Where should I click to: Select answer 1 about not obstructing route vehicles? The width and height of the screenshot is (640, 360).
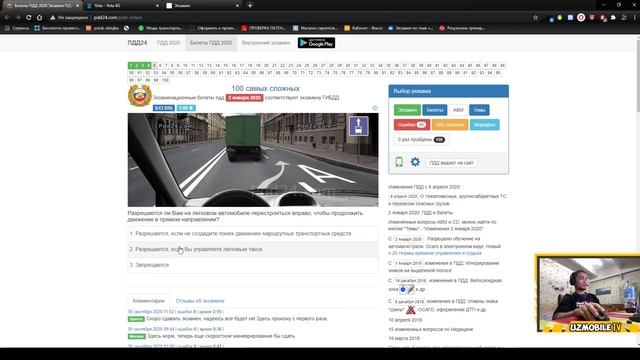[253, 233]
